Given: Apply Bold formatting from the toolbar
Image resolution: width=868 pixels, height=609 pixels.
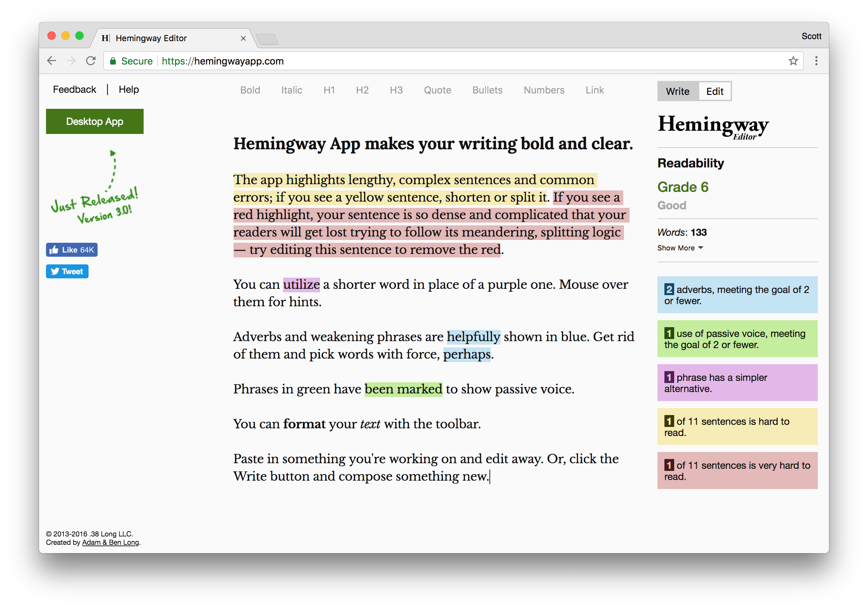Looking at the screenshot, I should [x=250, y=90].
